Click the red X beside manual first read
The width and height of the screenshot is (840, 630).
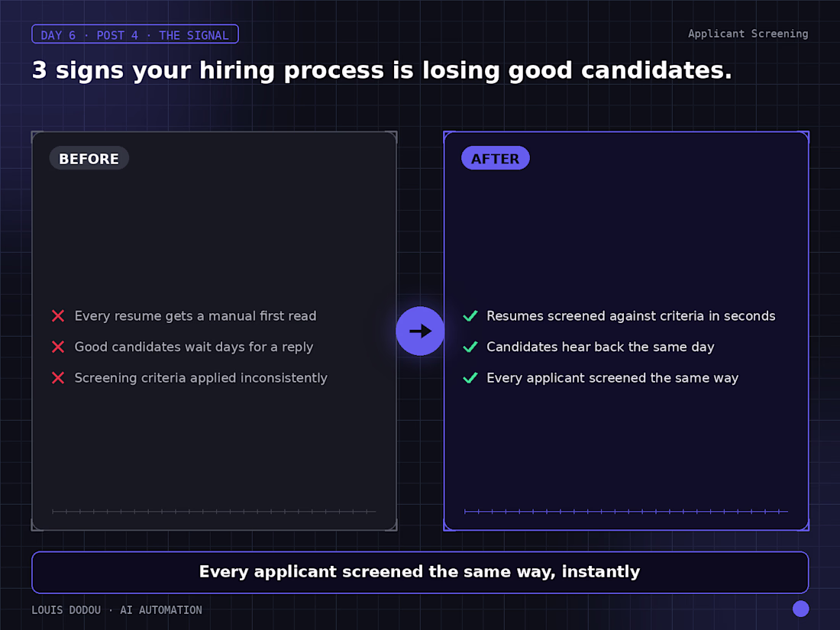58,316
